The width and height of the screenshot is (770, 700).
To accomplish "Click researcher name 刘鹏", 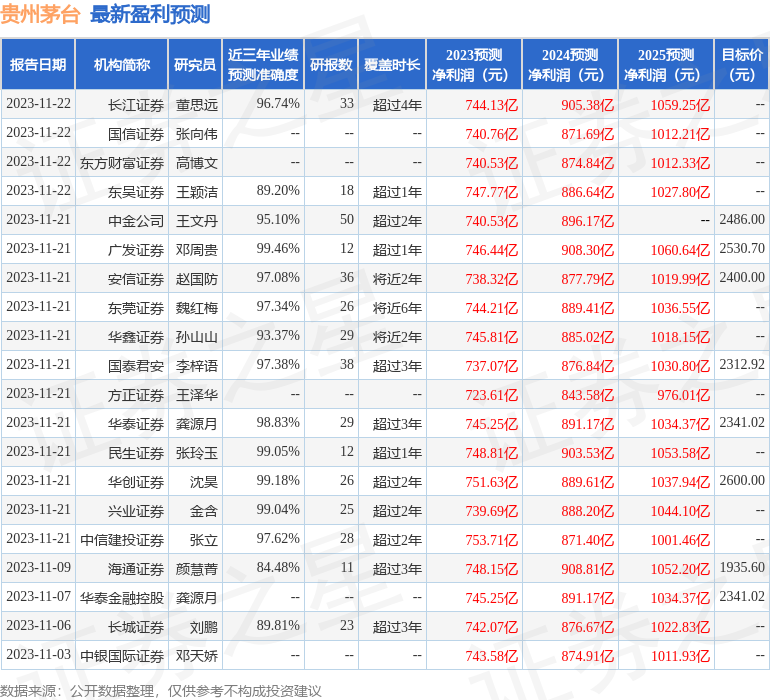I will [x=204, y=626].
